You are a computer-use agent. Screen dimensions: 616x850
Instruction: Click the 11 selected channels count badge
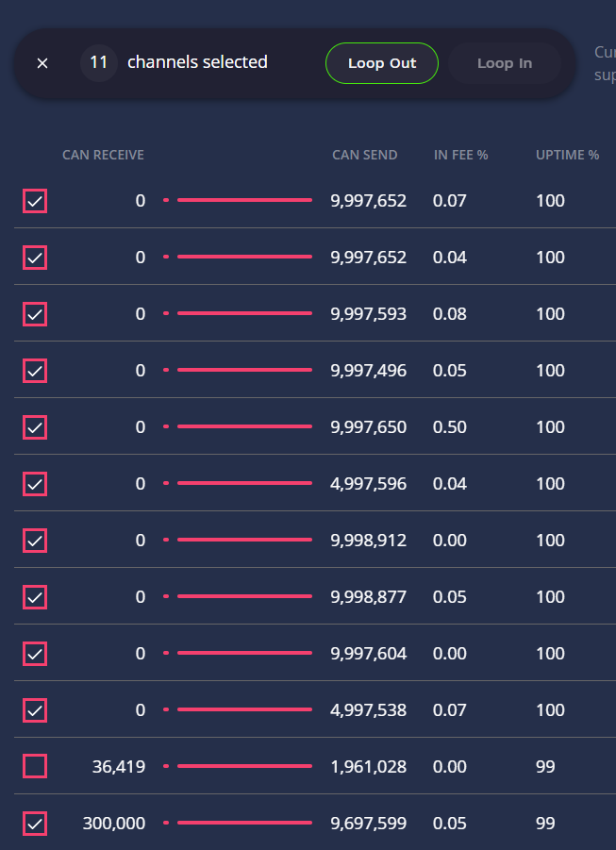[x=98, y=63]
